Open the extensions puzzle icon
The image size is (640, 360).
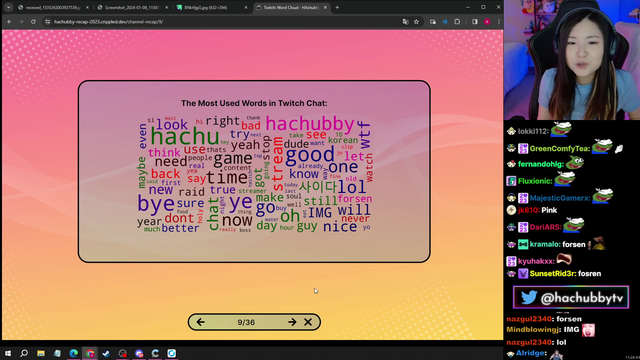457,22
